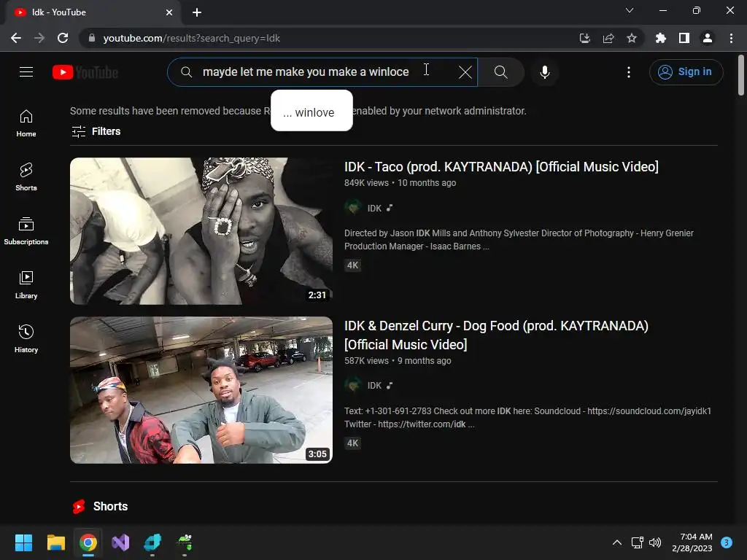The width and height of the screenshot is (747, 560).
Task: Click the 4K badge on Taco video
Action: (352, 265)
